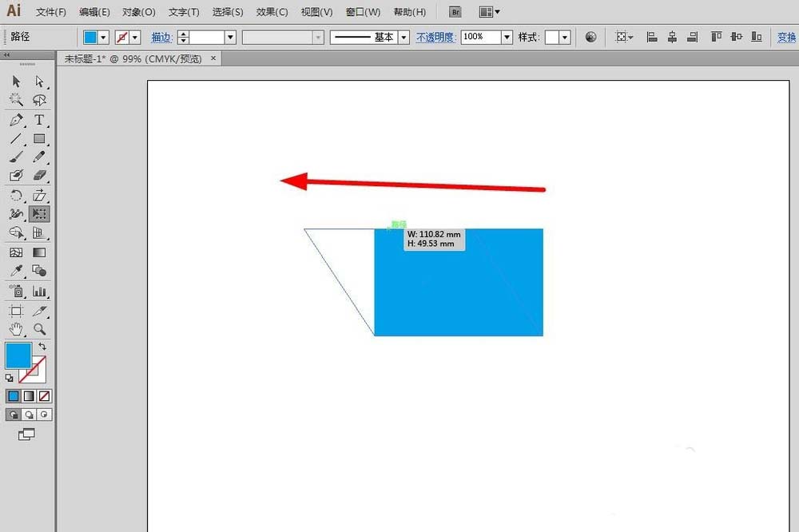Viewport: 799px width, 532px height.
Task: Select the Pen tool
Action: [x=16, y=121]
